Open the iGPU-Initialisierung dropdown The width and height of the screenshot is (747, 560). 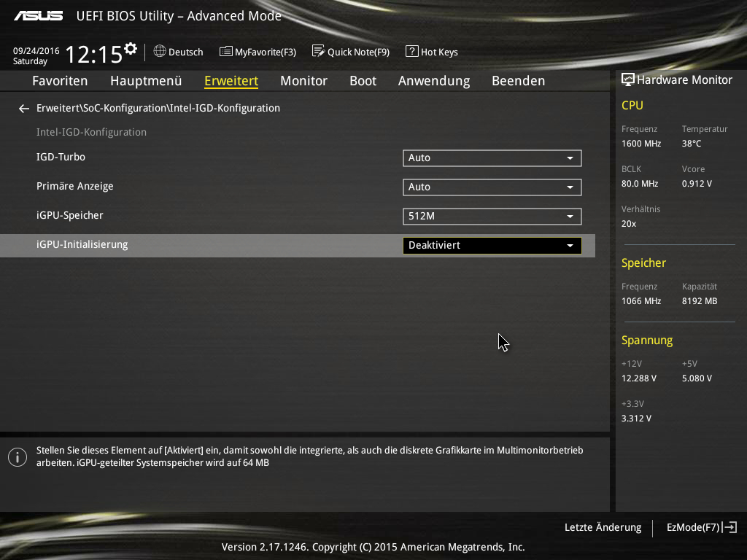[x=492, y=246]
